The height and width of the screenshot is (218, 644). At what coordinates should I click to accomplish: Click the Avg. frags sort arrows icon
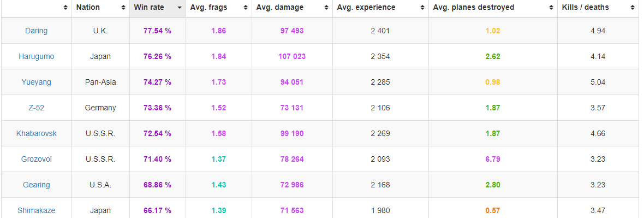[x=246, y=8]
